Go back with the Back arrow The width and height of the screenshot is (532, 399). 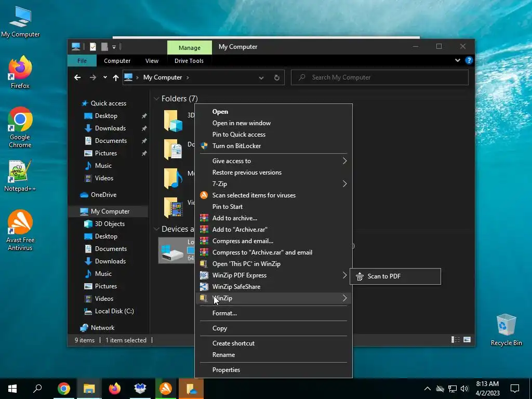[77, 77]
